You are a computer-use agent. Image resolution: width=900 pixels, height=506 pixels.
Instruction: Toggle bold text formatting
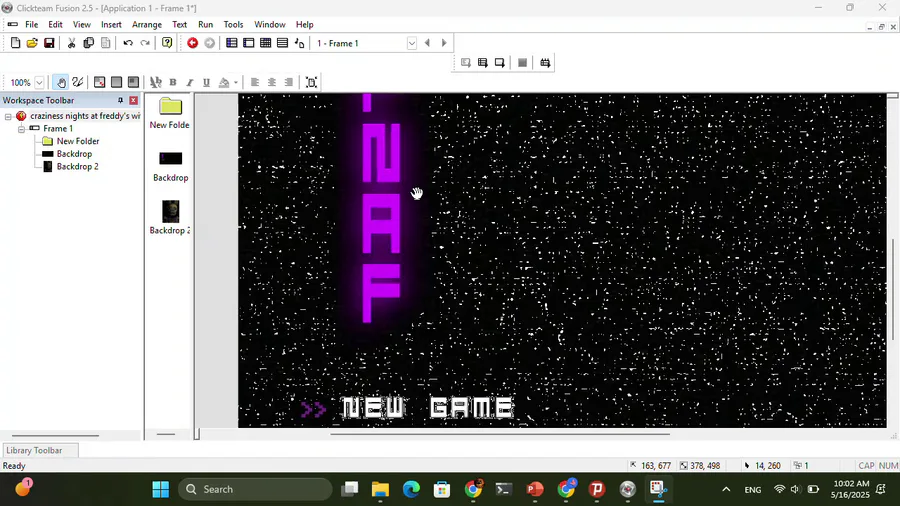173,82
